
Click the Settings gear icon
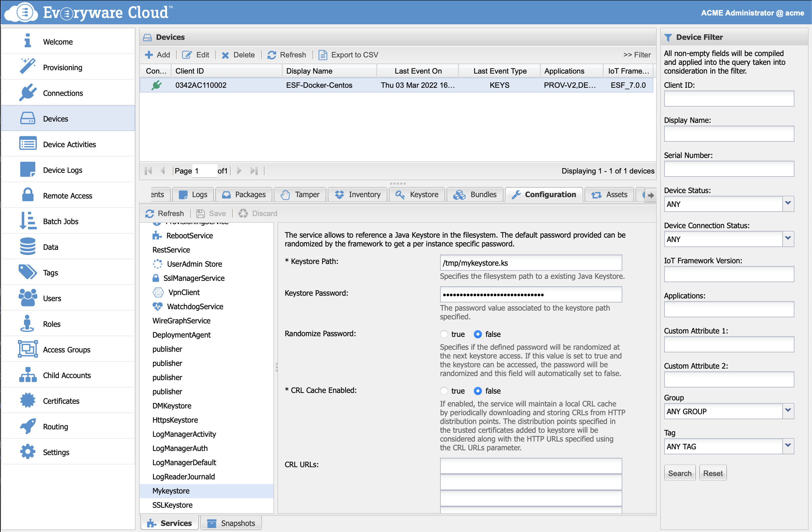tap(28, 451)
